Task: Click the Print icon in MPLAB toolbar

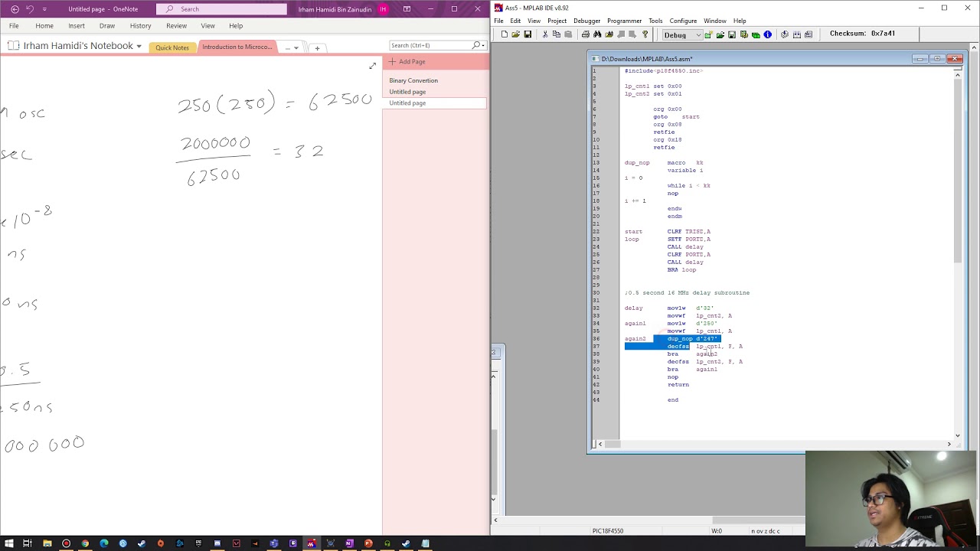Action: coord(586,34)
